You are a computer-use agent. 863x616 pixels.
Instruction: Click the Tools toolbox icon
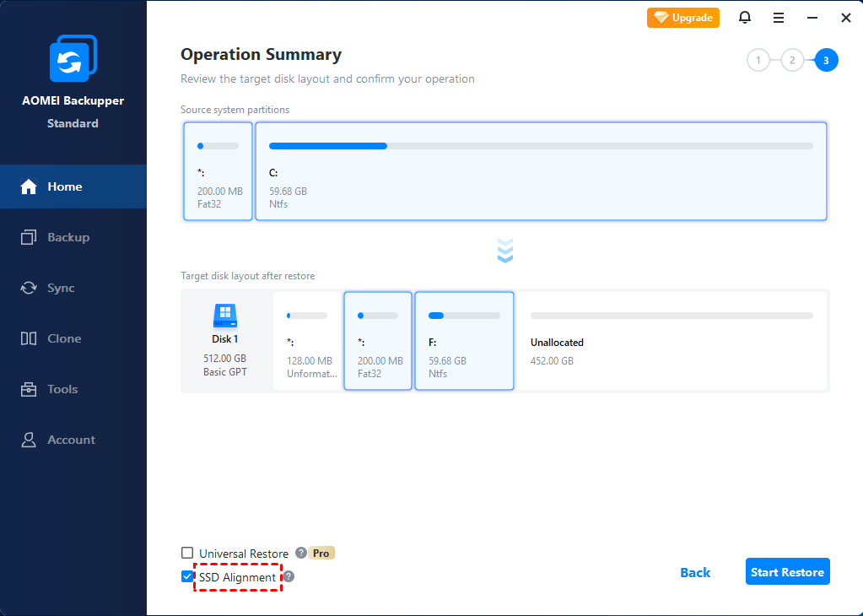coord(29,389)
